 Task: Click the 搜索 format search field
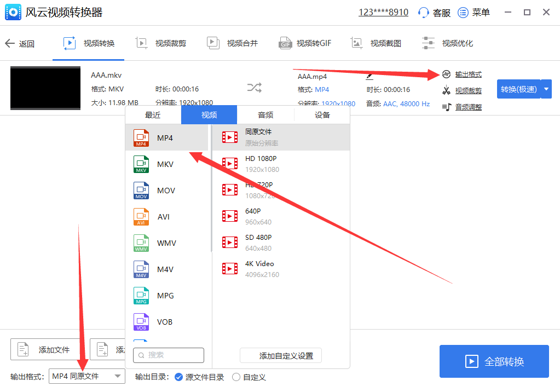[x=169, y=355]
